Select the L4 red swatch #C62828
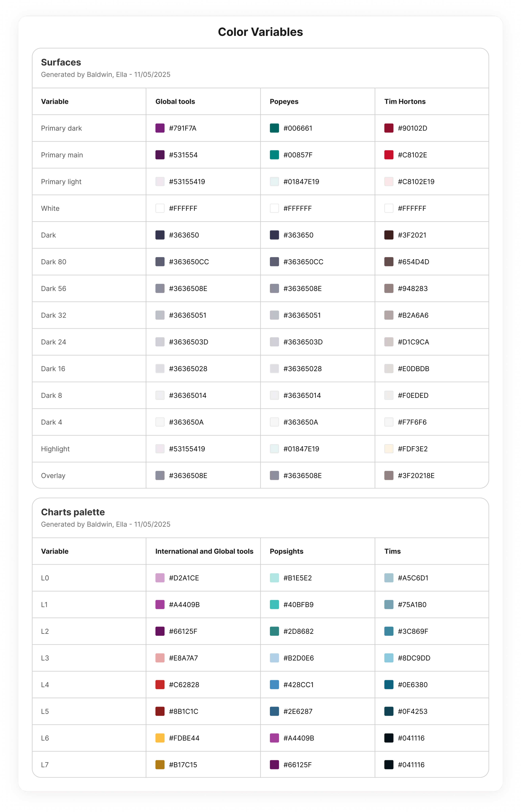 (160, 685)
